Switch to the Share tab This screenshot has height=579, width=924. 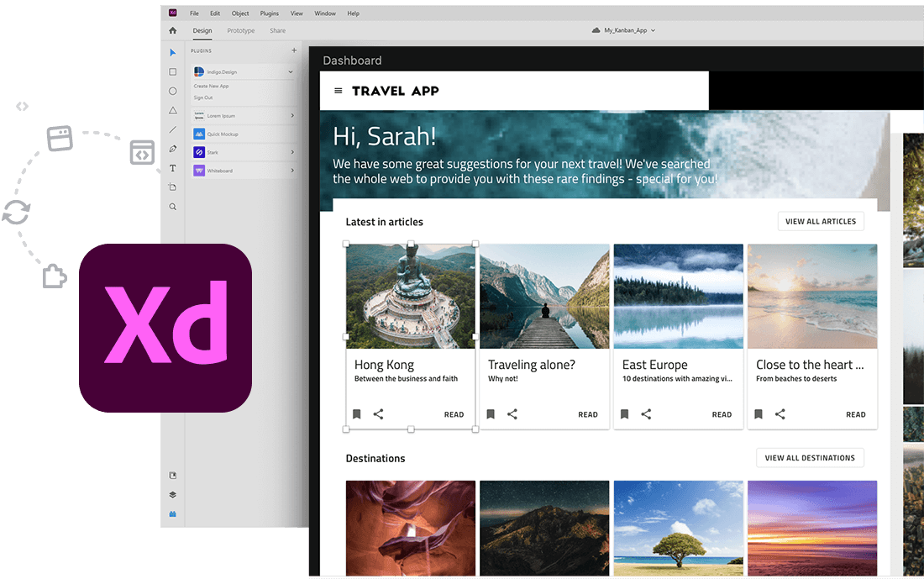click(x=277, y=30)
